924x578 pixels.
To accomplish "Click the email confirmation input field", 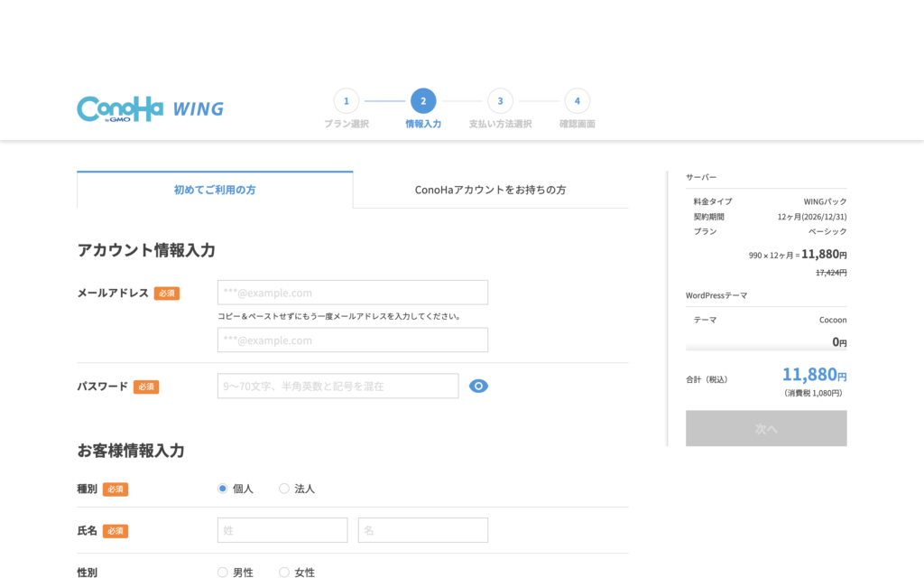I will coord(352,340).
